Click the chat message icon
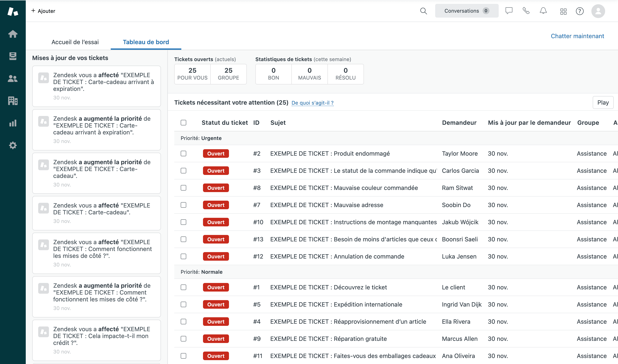The width and height of the screenshot is (618, 364). pyautogui.click(x=509, y=11)
